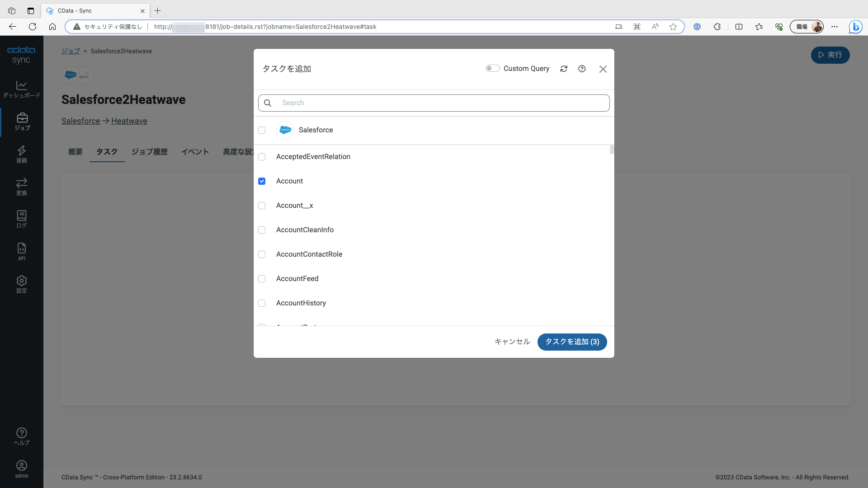This screenshot has height=488, width=868.
Task: Switch to the ジョブ履歴 tab
Action: (x=149, y=152)
